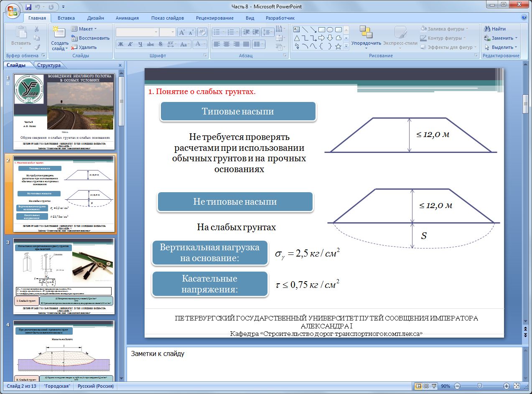
Task: Decrease font size with small A
Action: click(x=191, y=32)
